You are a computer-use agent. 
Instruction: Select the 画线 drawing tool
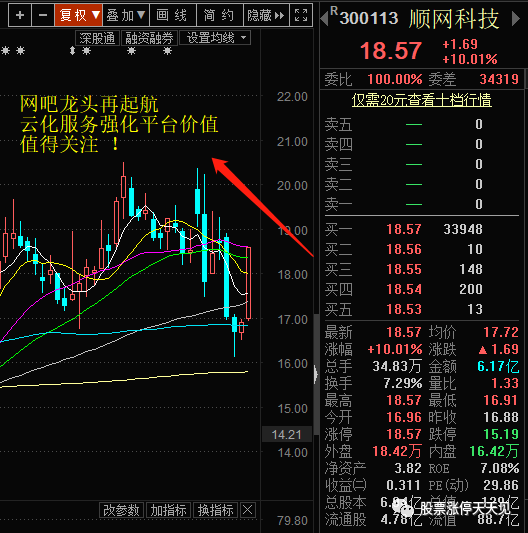coord(173,15)
